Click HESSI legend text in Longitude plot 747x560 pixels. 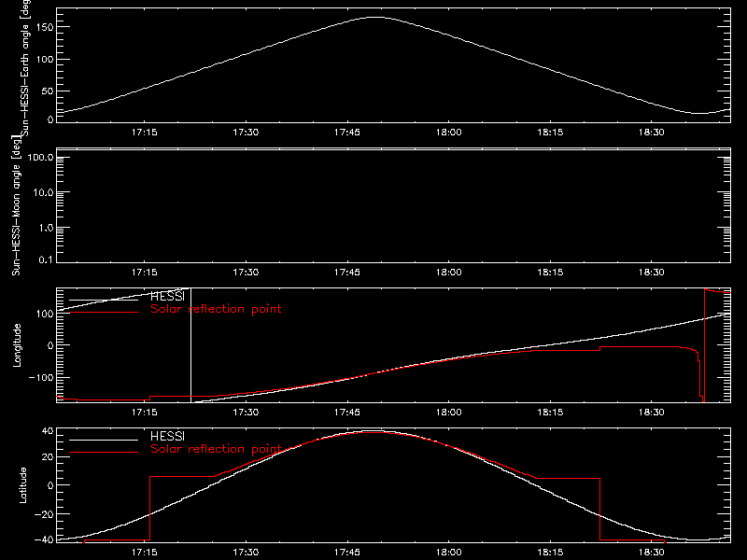click(x=167, y=296)
